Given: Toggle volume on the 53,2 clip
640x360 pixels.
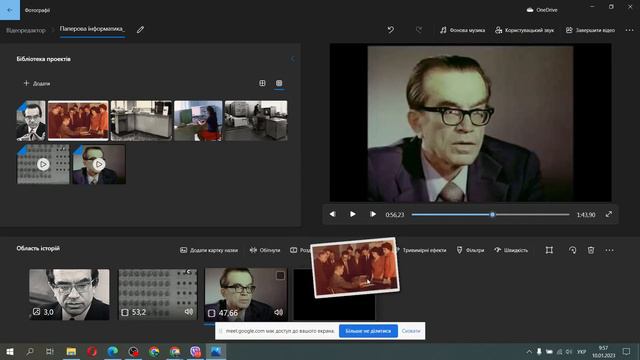Looking at the screenshot, I should 189,312.
